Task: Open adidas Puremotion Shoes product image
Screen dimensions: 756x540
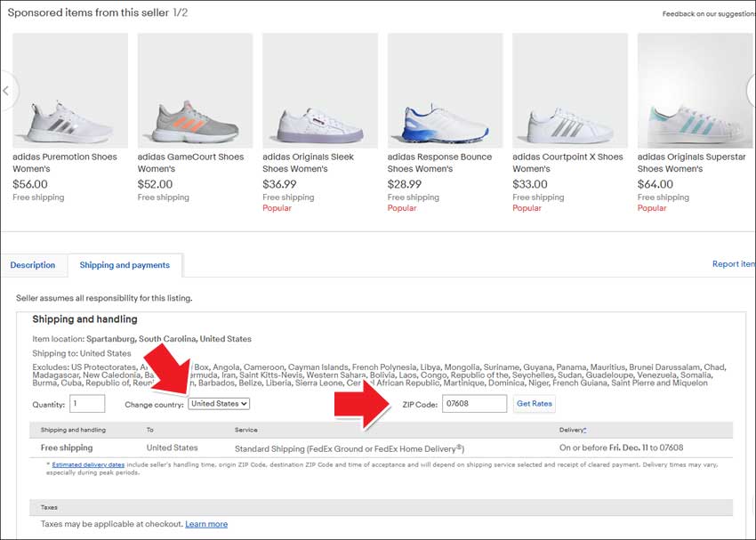Action: click(70, 91)
